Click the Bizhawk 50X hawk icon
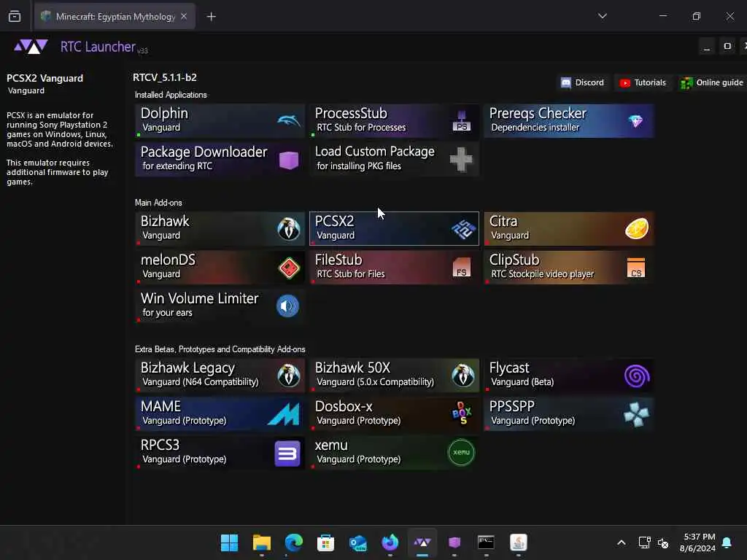The height and width of the screenshot is (560, 747). click(463, 376)
